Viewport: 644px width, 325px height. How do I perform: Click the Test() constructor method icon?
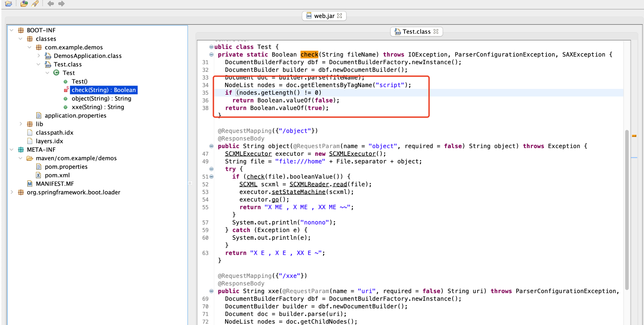coord(65,82)
